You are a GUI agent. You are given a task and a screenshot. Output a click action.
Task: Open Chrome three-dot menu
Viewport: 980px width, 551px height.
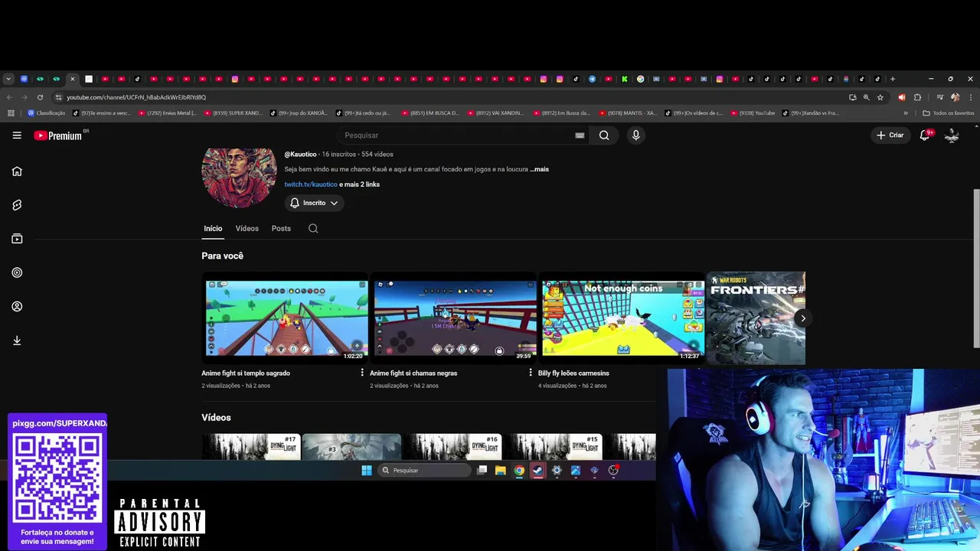970,97
